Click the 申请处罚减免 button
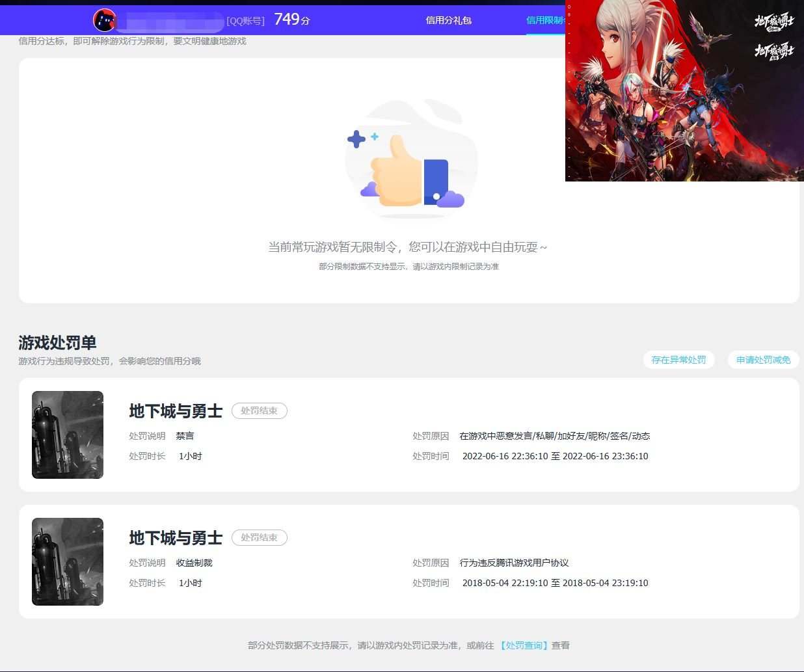The width and height of the screenshot is (804, 672). 763,360
